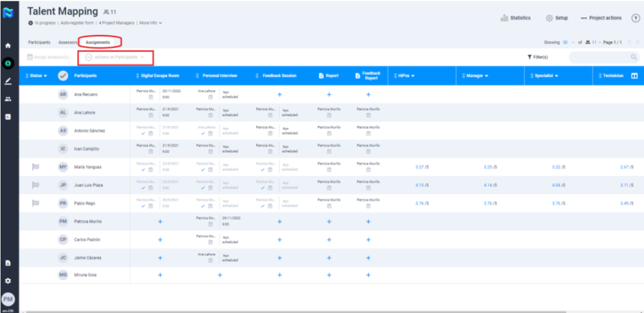The width and height of the screenshot is (644, 313).
Task: Open the people icon in sidebar
Action: (x=8, y=99)
